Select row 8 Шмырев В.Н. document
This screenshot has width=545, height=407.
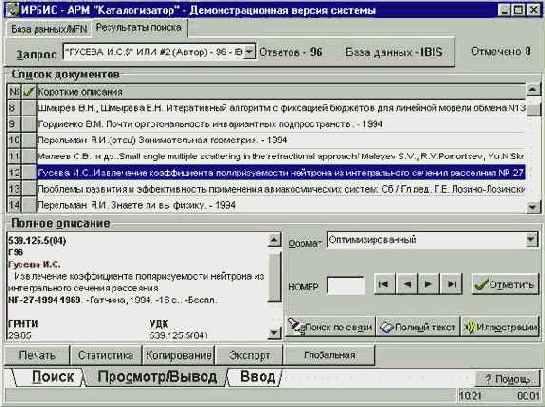[x=281, y=108]
